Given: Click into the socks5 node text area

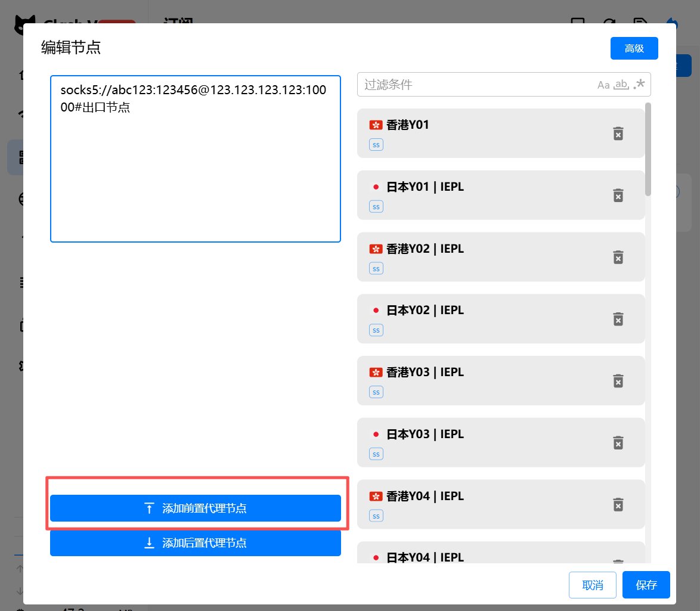Looking at the screenshot, I should (196, 159).
